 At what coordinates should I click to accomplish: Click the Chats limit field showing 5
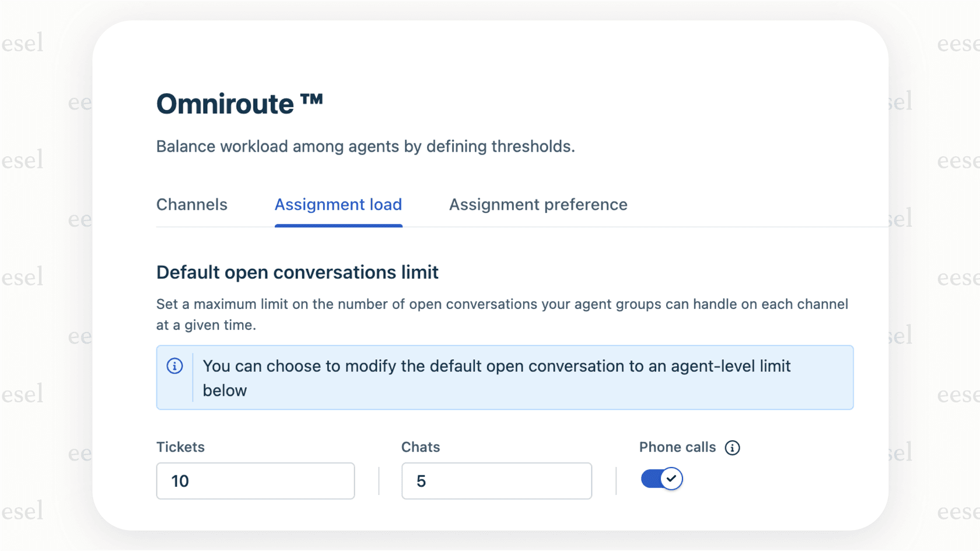pyautogui.click(x=496, y=481)
